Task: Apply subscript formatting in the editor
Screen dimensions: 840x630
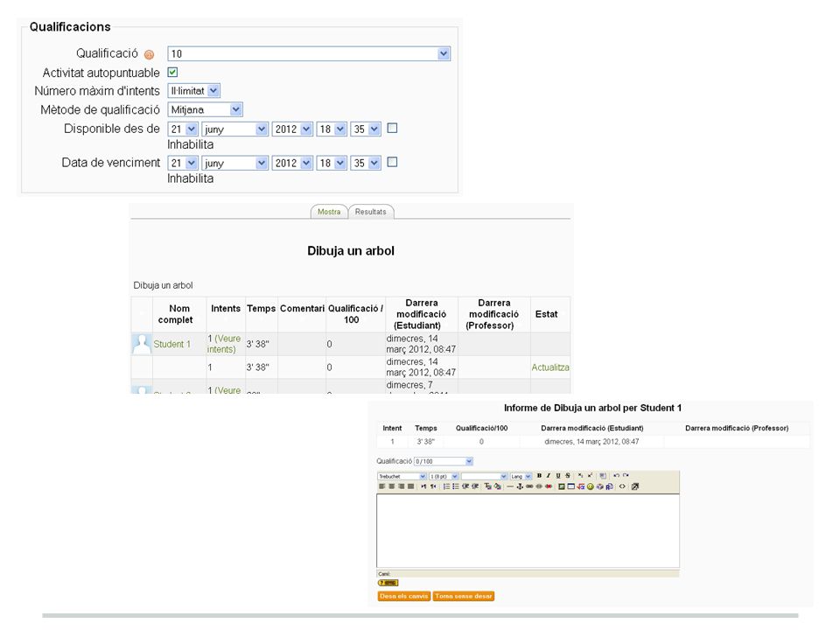Action: coord(580,475)
